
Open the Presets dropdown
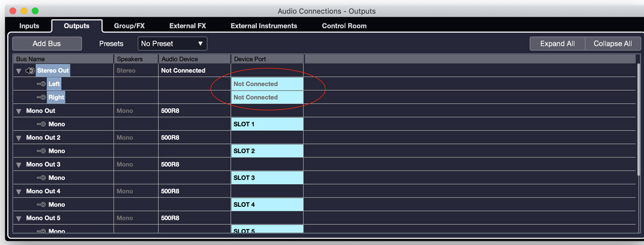172,44
